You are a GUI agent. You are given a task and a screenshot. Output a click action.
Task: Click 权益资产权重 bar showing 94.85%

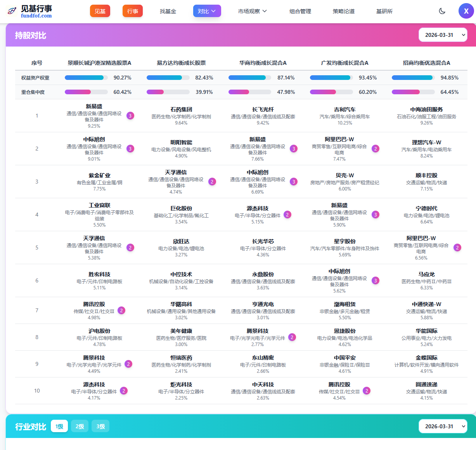pos(413,78)
